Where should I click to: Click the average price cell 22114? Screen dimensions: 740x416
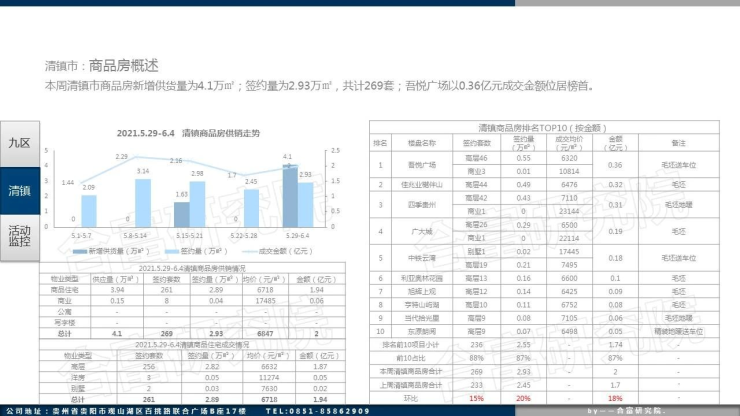pyautogui.click(x=569, y=238)
